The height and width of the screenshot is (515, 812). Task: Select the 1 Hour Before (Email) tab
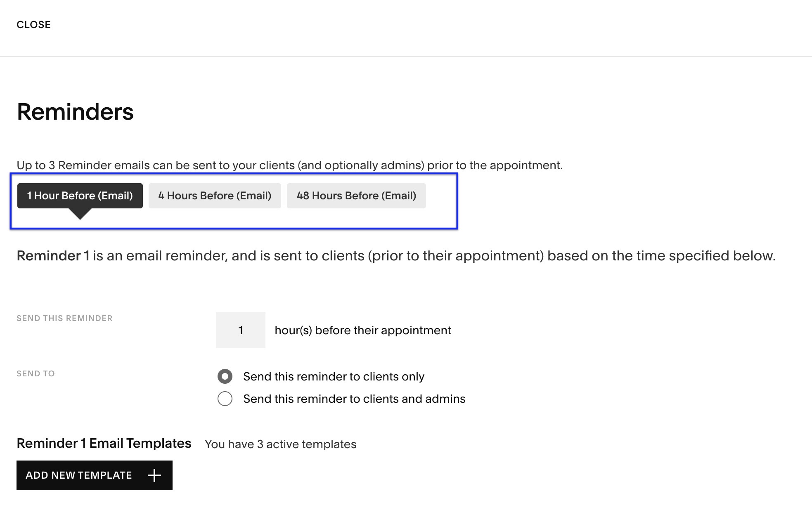(x=80, y=196)
